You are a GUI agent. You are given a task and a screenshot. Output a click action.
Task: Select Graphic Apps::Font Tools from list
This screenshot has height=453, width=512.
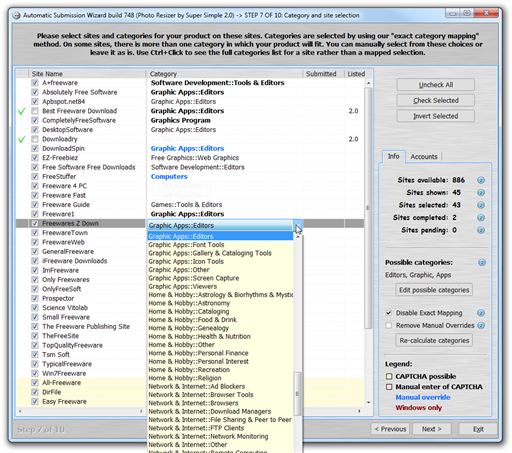click(x=220, y=245)
